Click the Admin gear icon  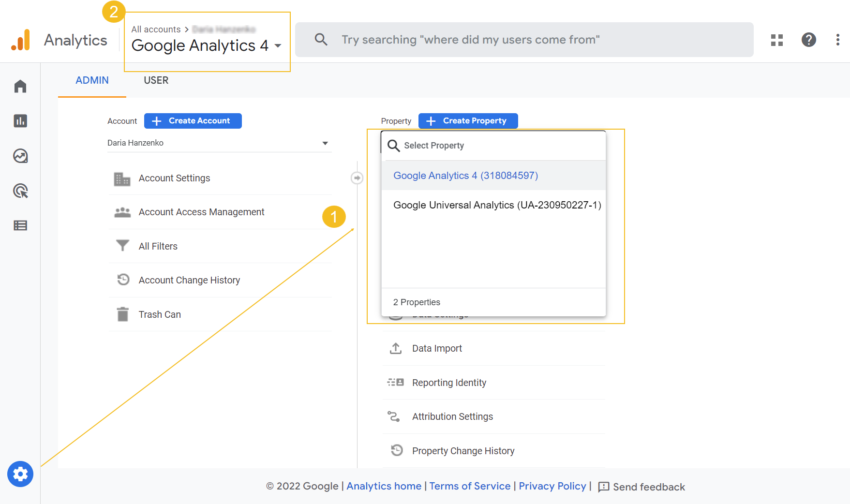click(20, 474)
